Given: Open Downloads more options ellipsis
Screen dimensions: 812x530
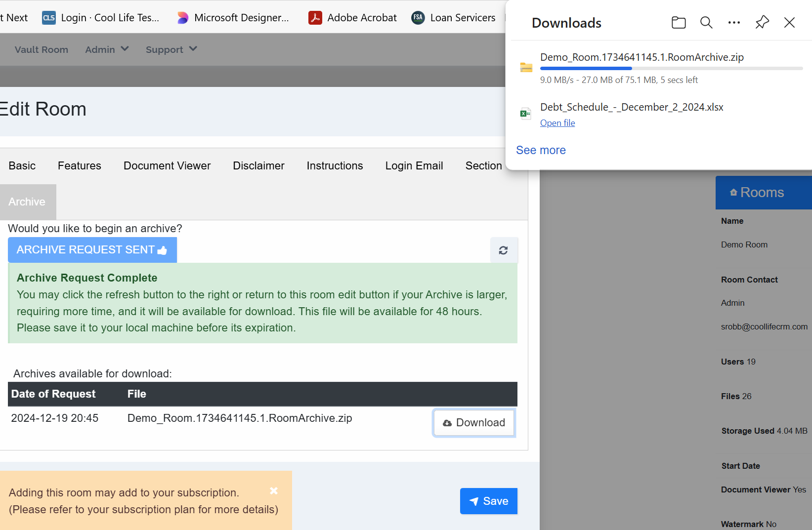Looking at the screenshot, I should [x=734, y=23].
